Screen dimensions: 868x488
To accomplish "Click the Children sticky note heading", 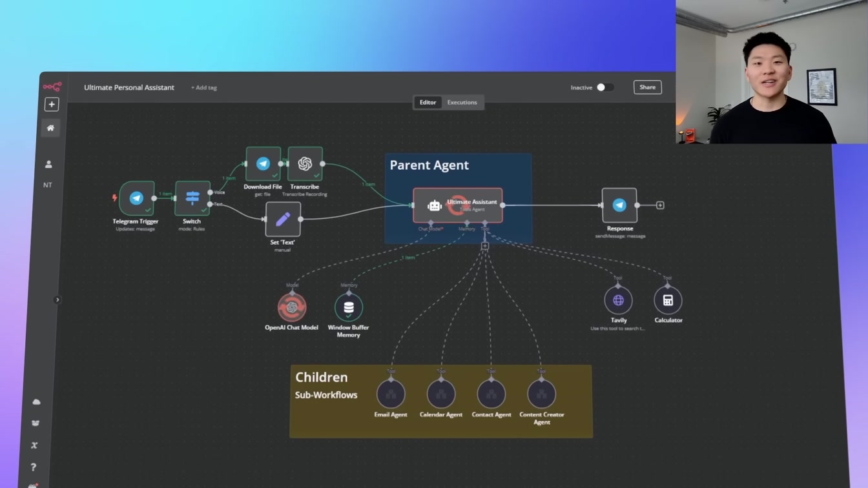I will point(322,377).
